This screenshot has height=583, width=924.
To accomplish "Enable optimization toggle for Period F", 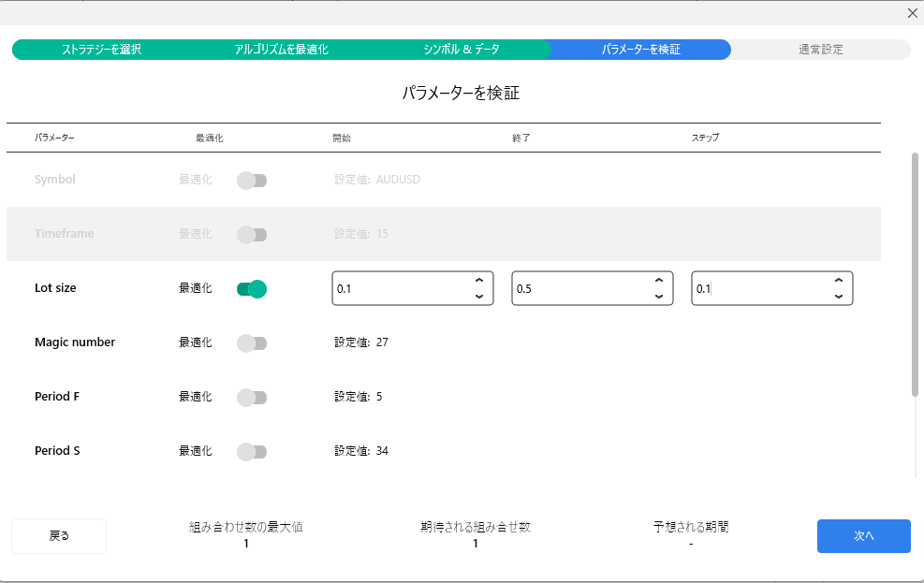I will click(252, 398).
